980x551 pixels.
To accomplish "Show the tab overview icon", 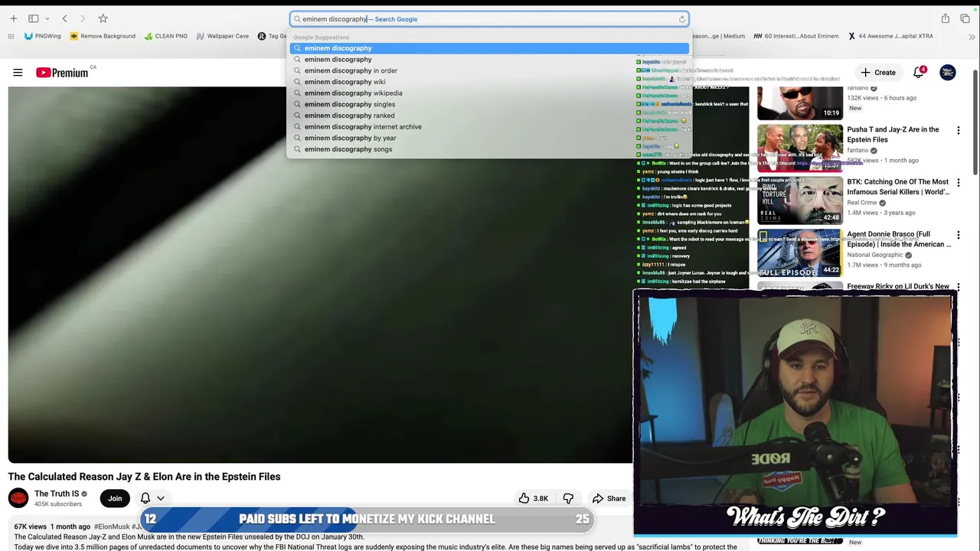I will coord(965,18).
